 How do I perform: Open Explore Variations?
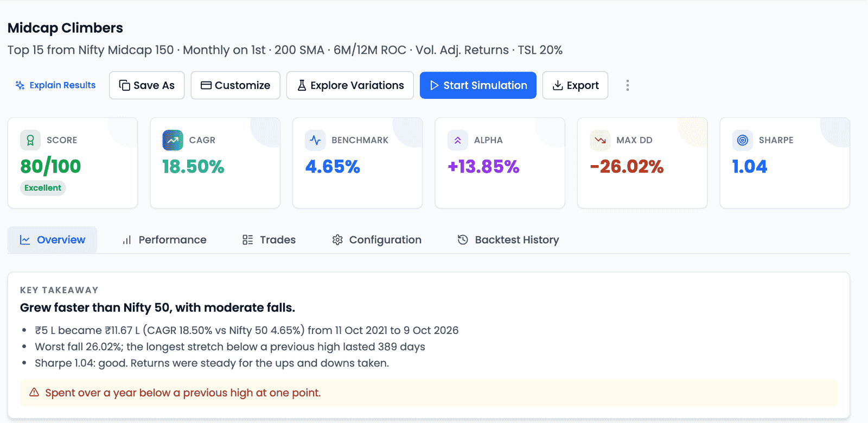tap(350, 85)
